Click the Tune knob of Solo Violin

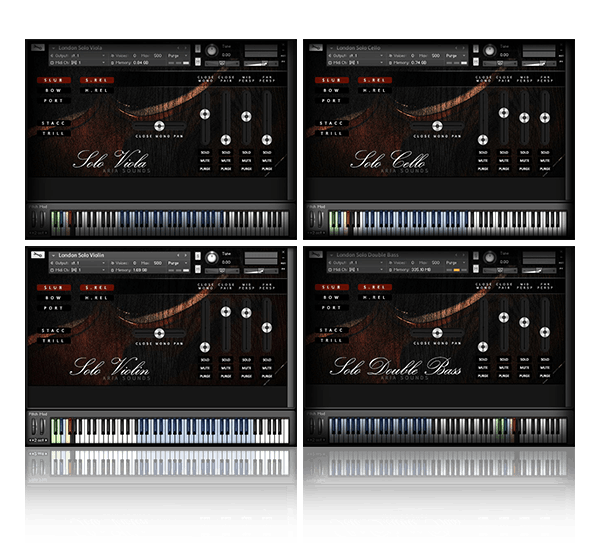click(x=212, y=258)
